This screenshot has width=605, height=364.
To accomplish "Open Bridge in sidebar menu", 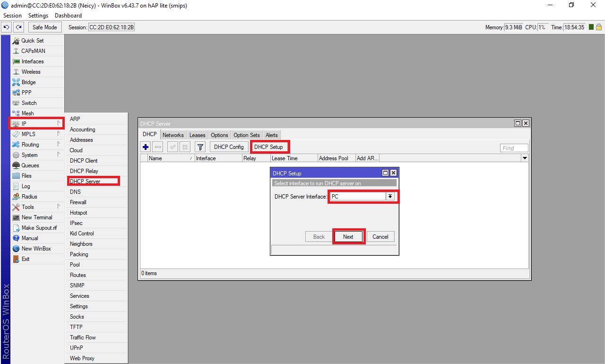I will pos(37,82).
